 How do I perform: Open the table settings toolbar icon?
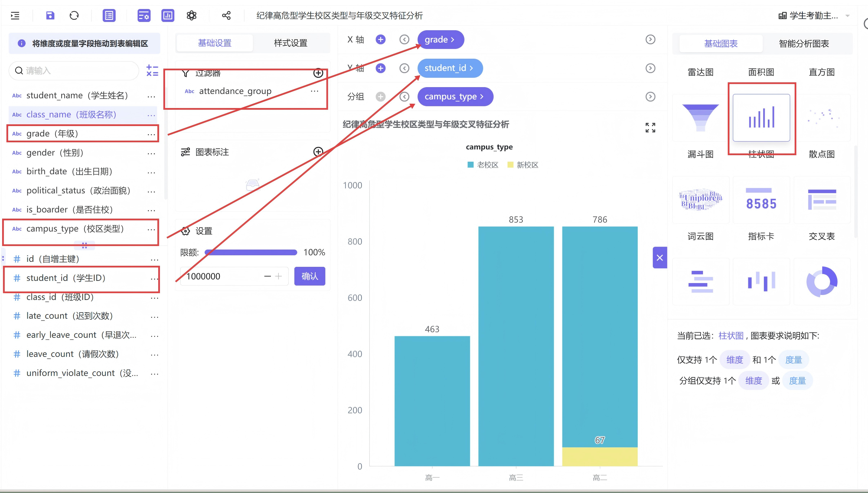pyautogui.click(x=144, y=15)
